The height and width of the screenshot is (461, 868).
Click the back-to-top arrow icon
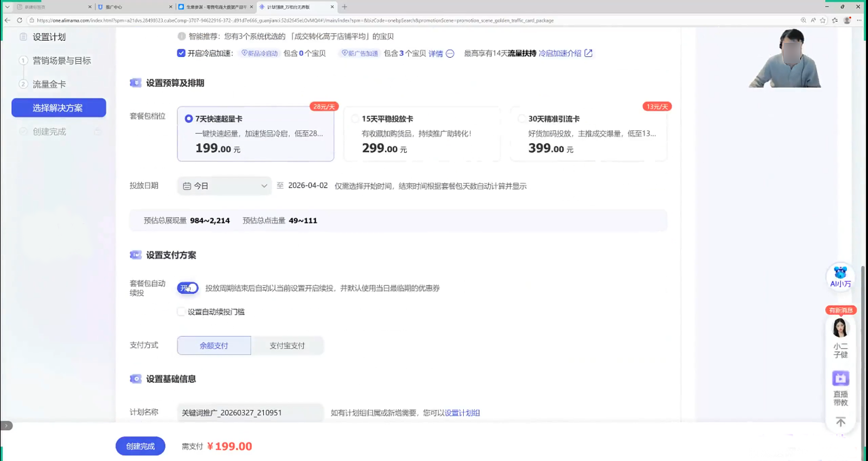pos(840,422)
